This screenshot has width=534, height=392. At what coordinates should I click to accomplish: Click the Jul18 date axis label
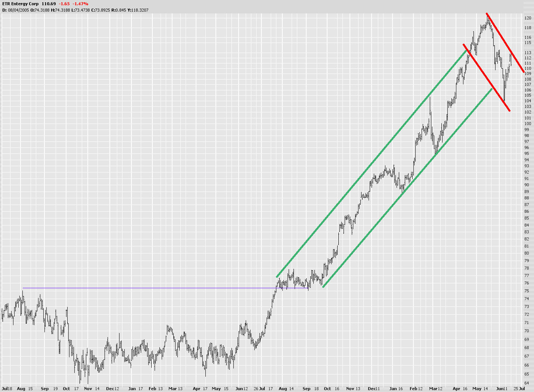coord(7,389)
